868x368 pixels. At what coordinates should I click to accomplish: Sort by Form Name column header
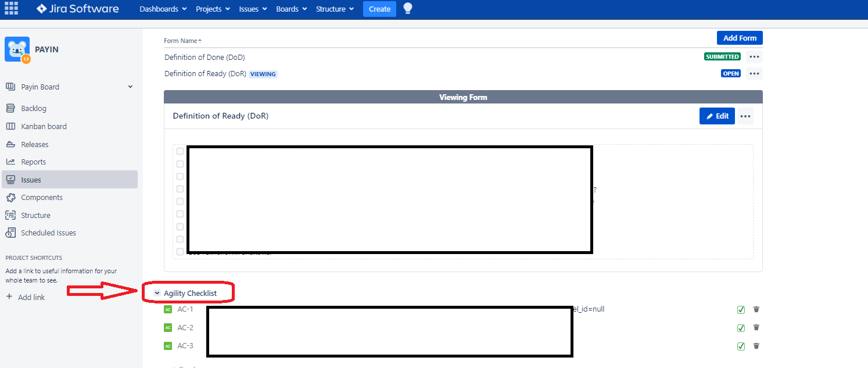(182, 41)
